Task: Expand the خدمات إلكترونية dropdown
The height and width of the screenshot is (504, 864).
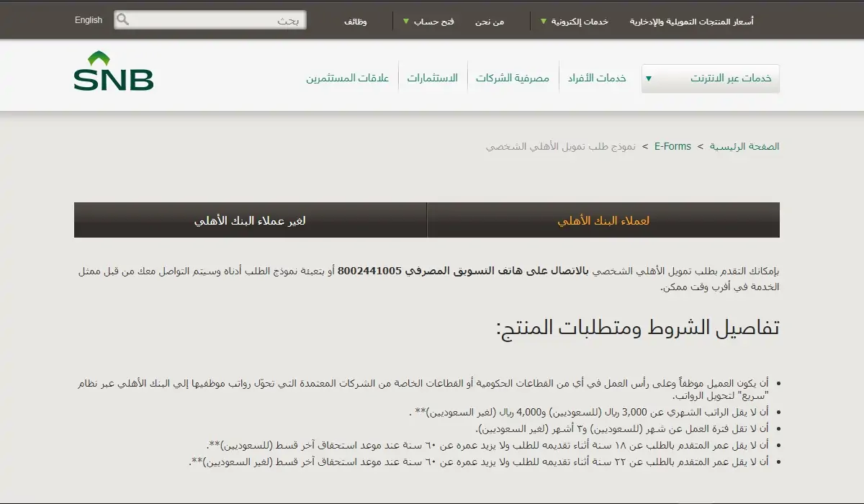Action: [575, 22]
